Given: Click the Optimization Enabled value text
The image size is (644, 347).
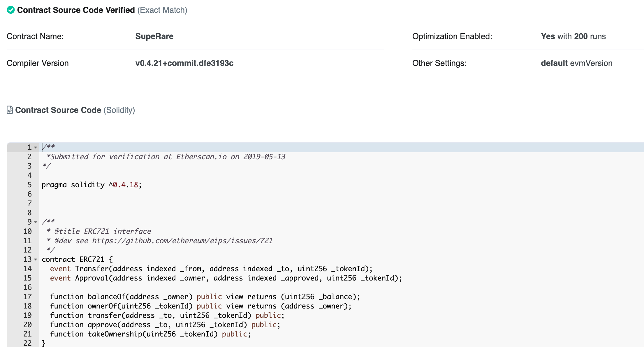Looking at the screenshot, I should pos(573,36).
